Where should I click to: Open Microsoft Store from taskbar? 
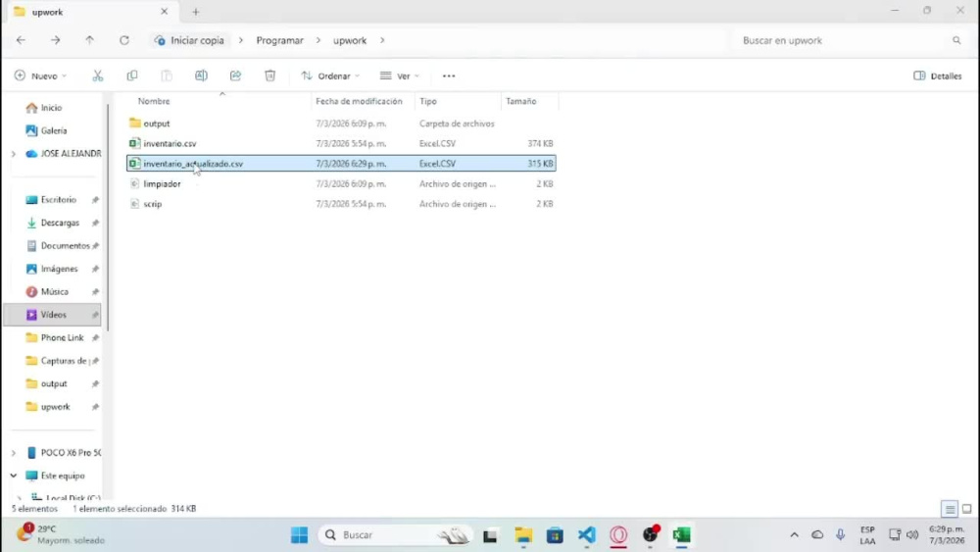pyautogui.click(x=555, y=535)
